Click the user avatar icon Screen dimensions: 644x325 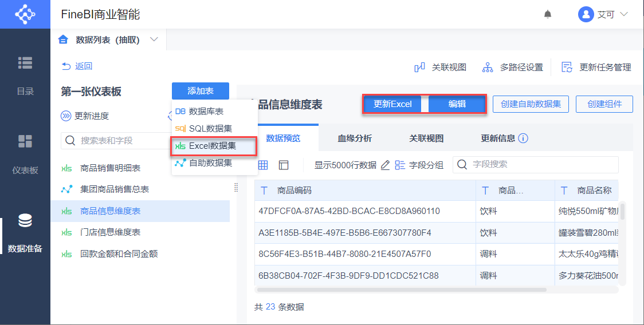coord(586,14)
